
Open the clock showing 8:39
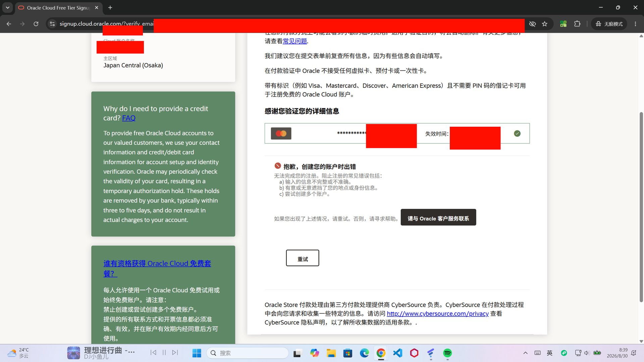(x=617, y=353)
